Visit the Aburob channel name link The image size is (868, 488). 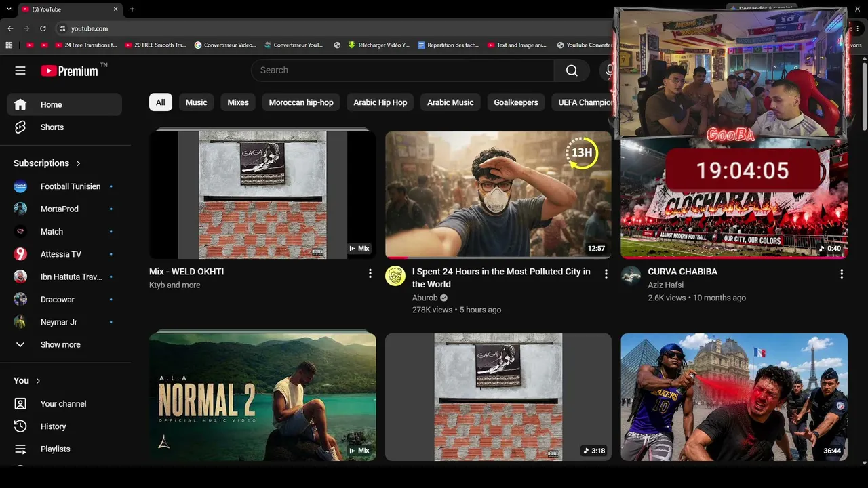(x=425, y=298)
